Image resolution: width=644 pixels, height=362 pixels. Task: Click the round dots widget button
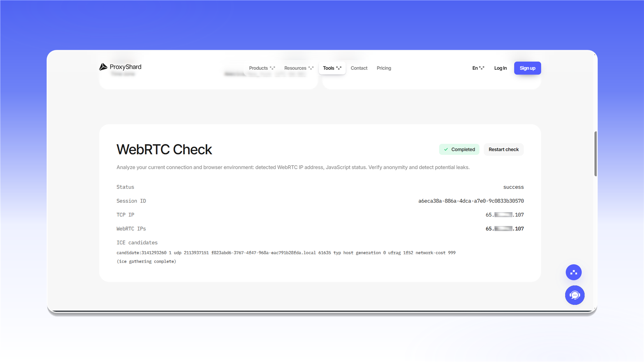pos(574,272)
